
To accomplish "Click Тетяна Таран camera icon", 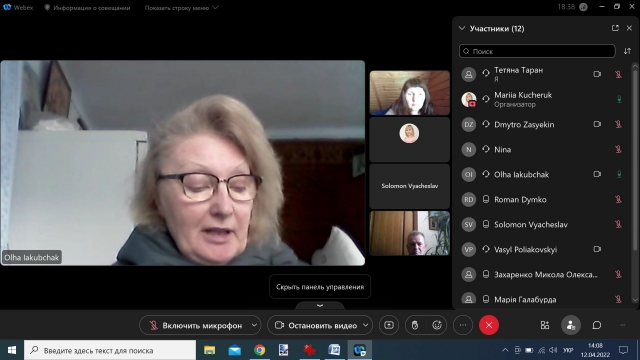I will click(x=597, y=74).
